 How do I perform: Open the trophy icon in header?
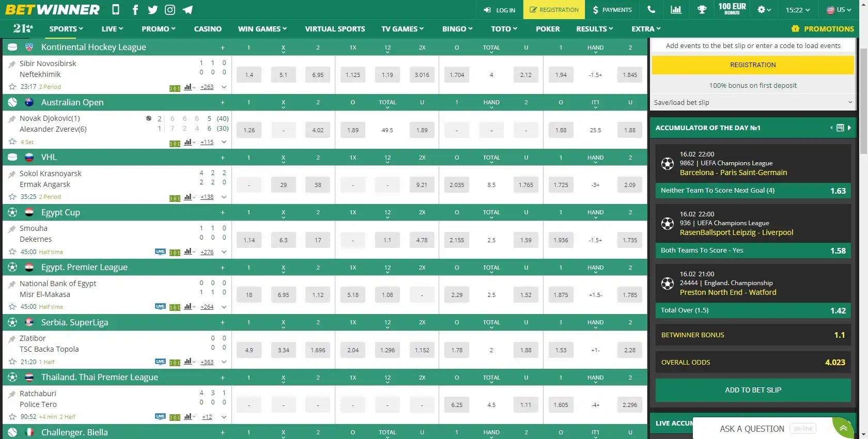point(702,9)
